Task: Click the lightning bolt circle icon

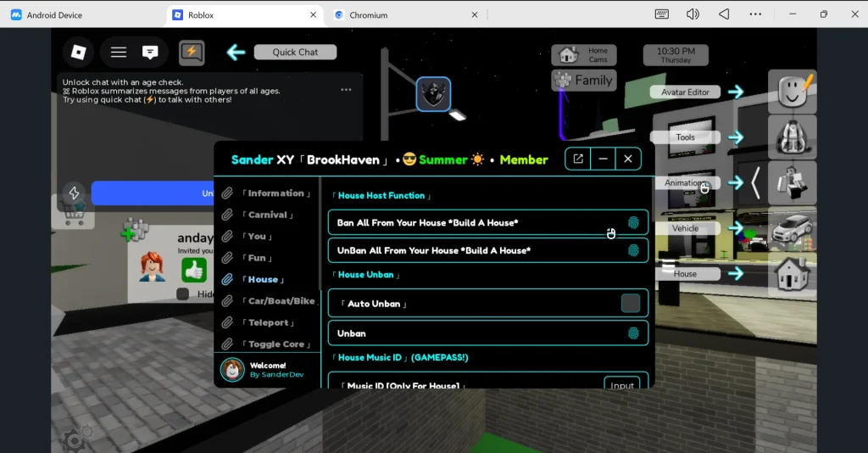Action: click(x=75, y=193)
